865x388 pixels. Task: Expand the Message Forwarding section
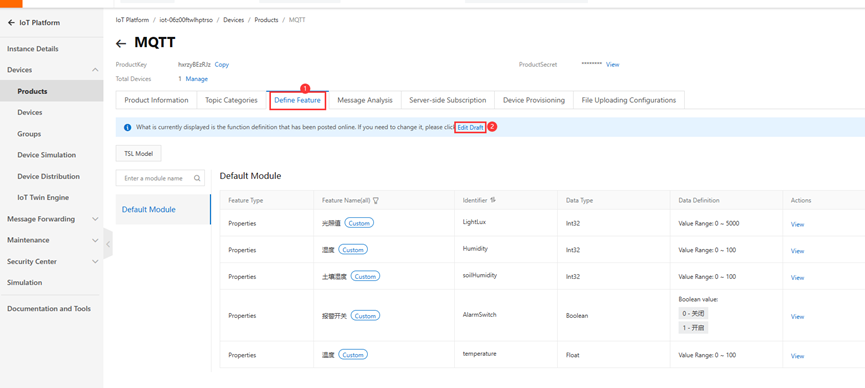(95, 219)
